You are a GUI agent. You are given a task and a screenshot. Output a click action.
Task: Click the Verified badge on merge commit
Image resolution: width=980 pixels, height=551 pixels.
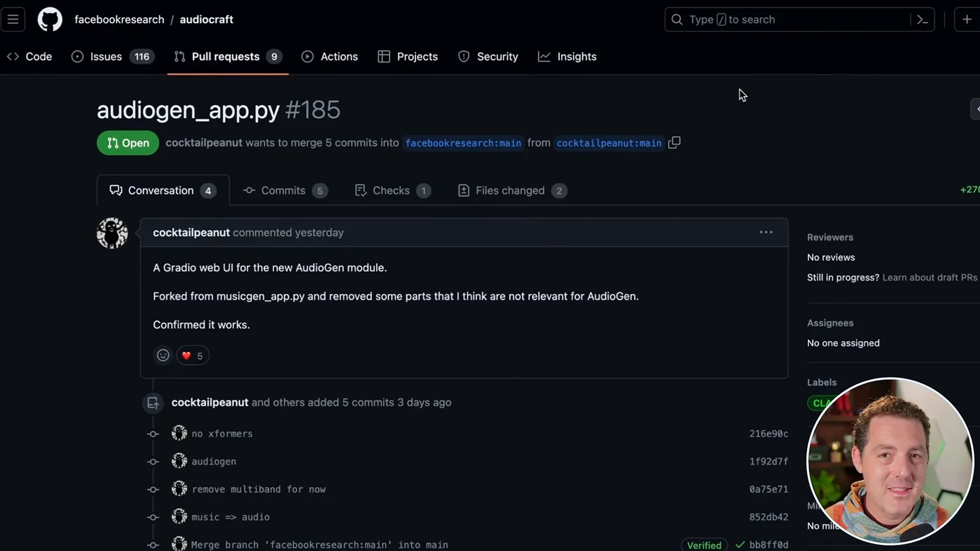coord(704,545)
